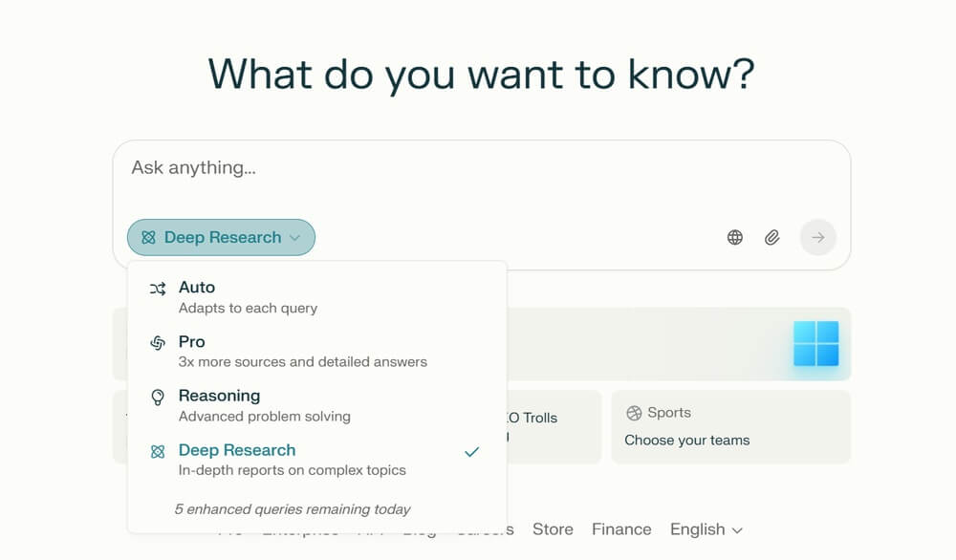Collapse the Deep Research mode dropdown

pos(222,237)
